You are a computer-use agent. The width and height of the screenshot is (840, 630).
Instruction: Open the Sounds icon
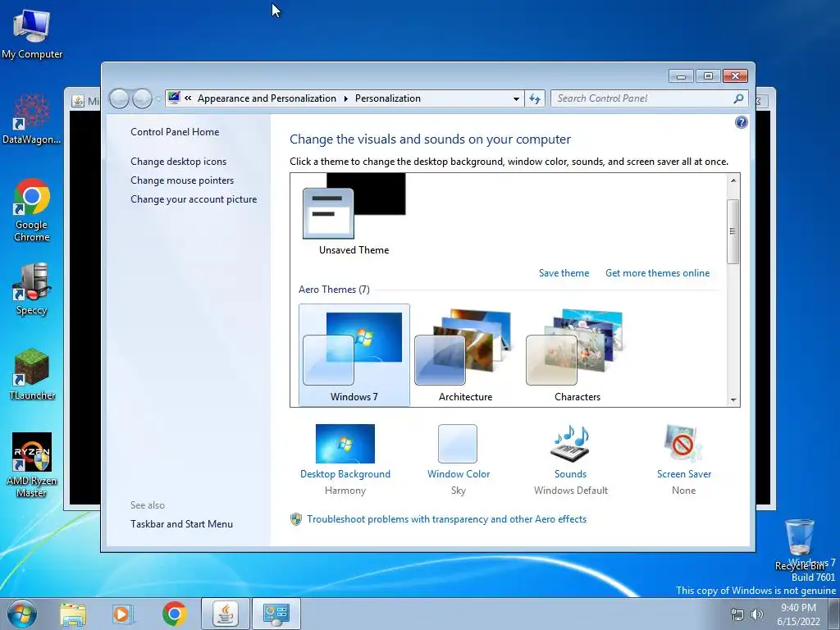pos(570,444)
